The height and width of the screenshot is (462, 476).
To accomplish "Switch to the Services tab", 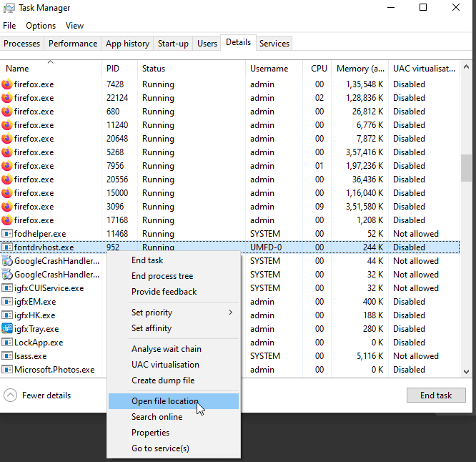I will click(274, 44).
